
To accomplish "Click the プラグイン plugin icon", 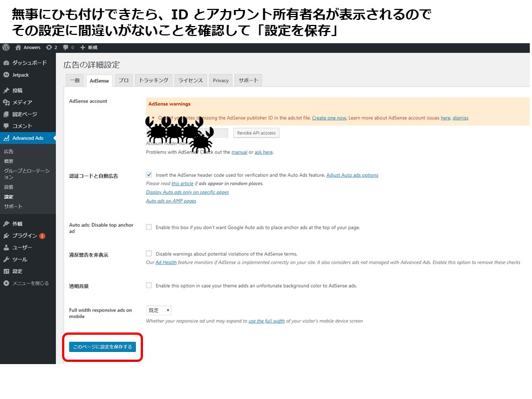I will pos(6,236).
